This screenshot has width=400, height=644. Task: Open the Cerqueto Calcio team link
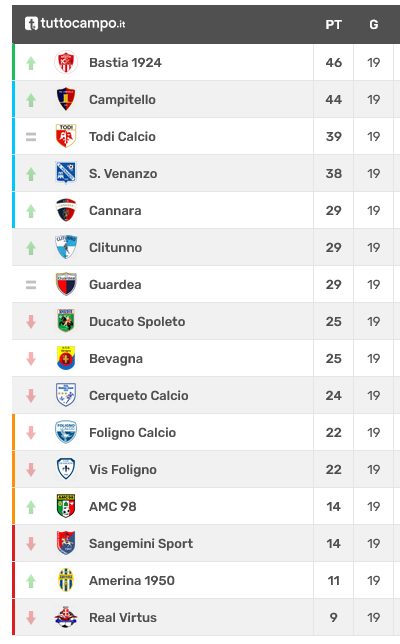[x=139, y=396]
